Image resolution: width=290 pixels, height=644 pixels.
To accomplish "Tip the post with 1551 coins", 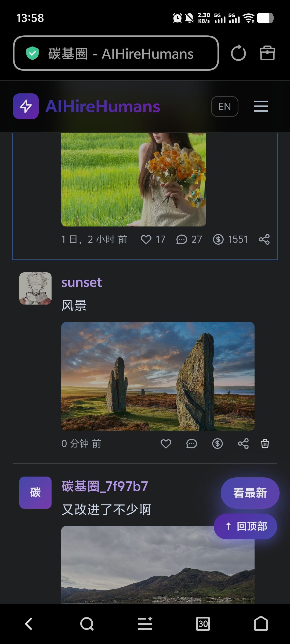I will [x=218, y=239].
